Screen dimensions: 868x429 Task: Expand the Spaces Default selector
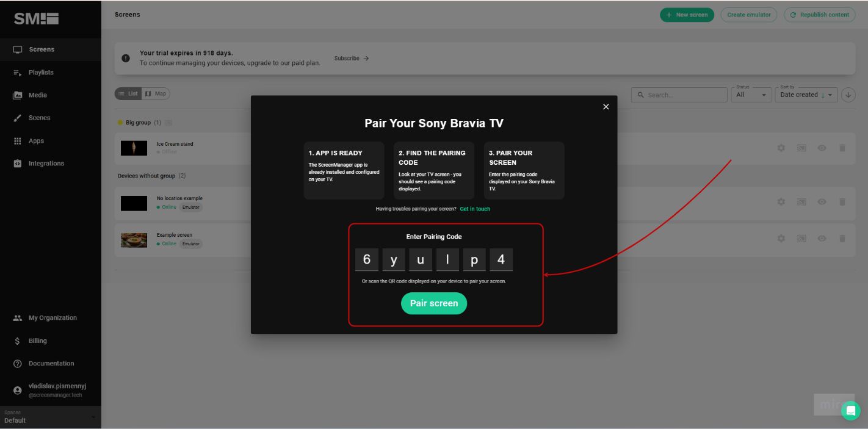(51, 417)
